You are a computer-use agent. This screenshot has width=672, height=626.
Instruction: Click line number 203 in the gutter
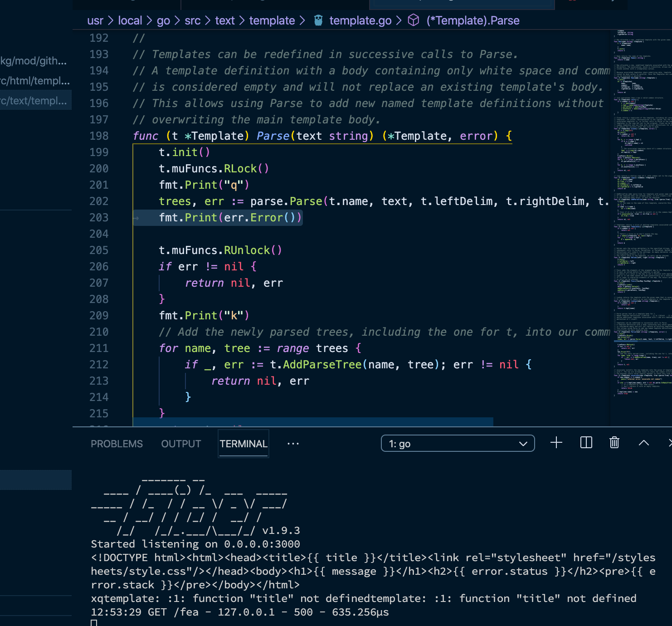(99, 217)
